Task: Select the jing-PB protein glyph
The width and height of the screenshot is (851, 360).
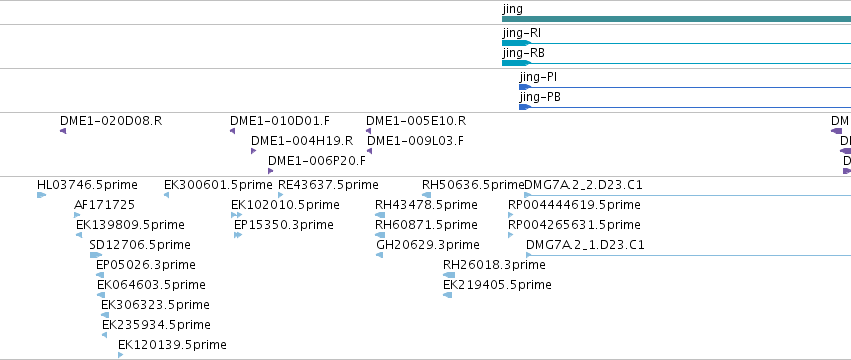Action: click(x=685, y=107)
